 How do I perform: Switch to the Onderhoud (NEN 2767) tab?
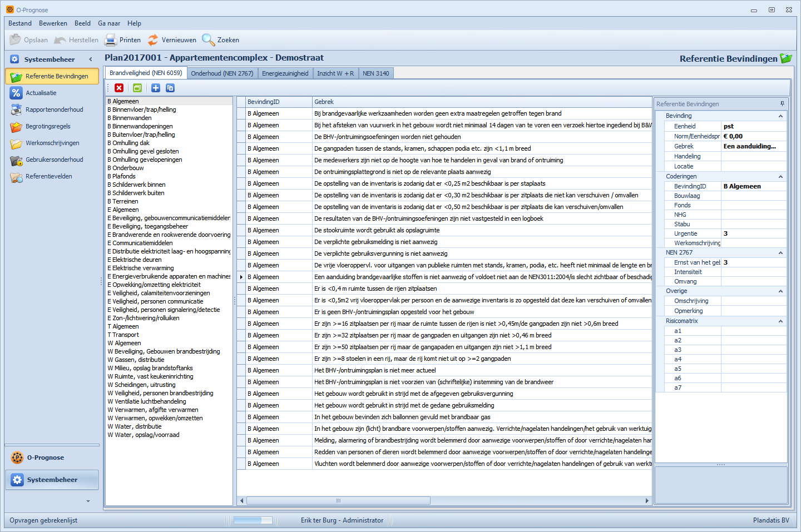tap(222, 73)
